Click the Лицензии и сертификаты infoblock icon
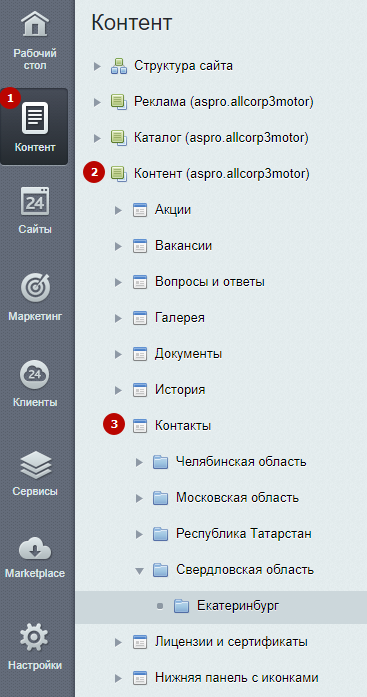Screen dimensions: 367x697 coord(140,642)
